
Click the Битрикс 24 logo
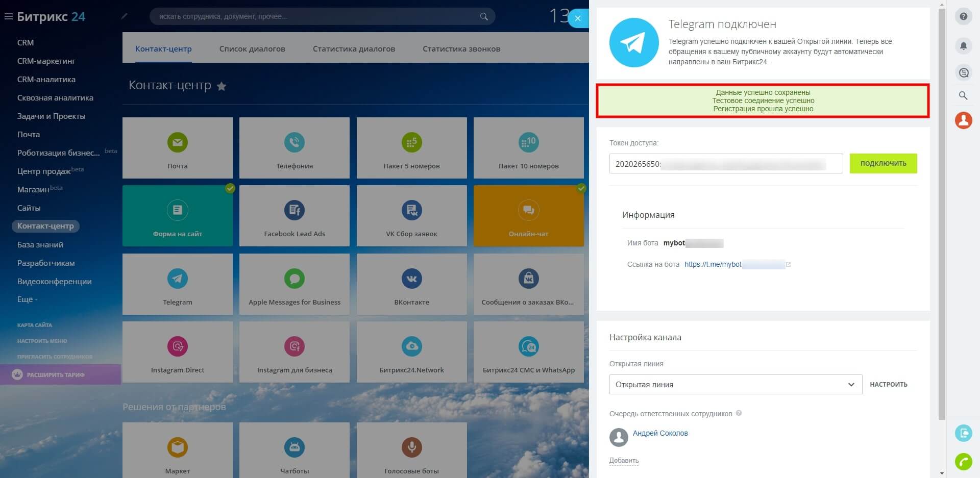click(51, 16)
